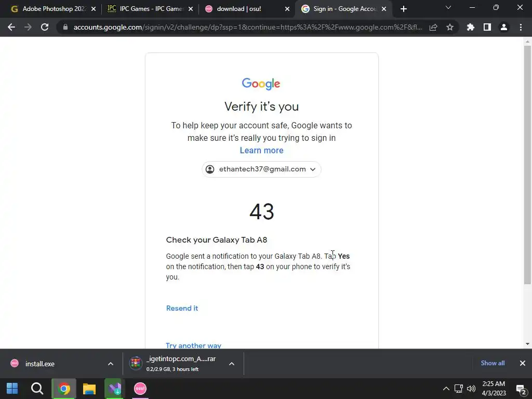Open the Windows Start menu
Screen dimensions: 532x399
[x=12, y=389]
